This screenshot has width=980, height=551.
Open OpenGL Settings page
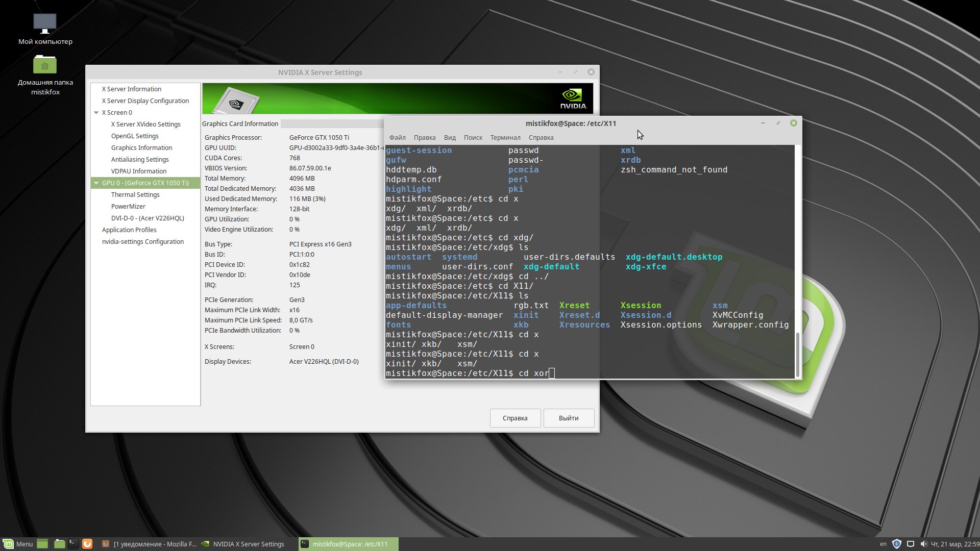135,136
